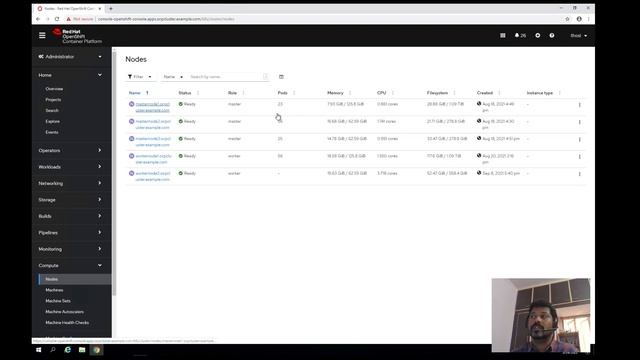
Task: Open the user account dropdown in header
Action: pyautogui.click(x=579, y=36)
